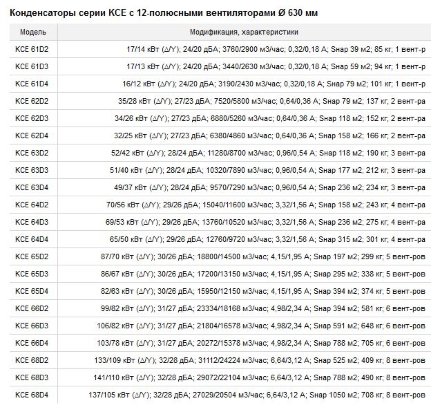
Task: Select model cell КСЕ 65D3
Action: pyautogui.click(x=32, y=274)
